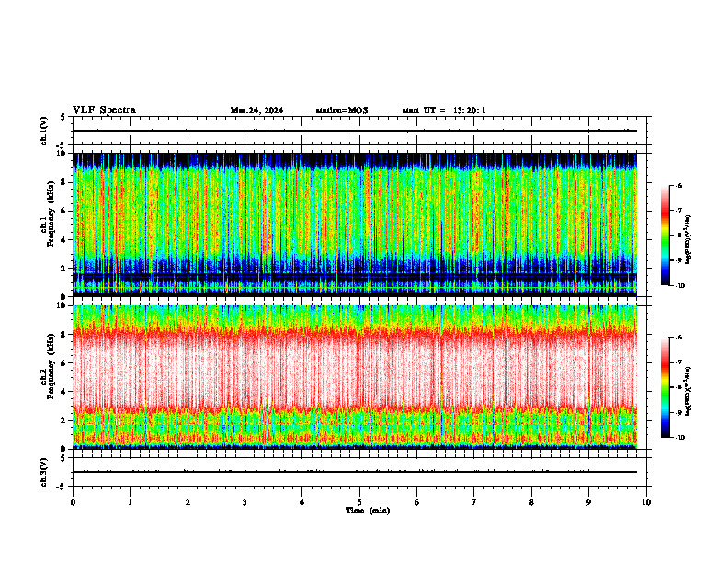Screen dimensions: 728x563
Task: Click the "6" tick on ch.1 frequency axis
Action: click(65, 212)
